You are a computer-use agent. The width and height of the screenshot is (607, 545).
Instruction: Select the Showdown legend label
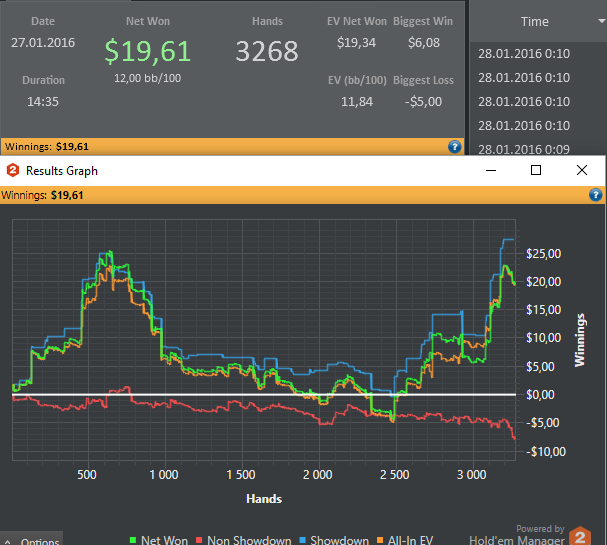point(339,540)
